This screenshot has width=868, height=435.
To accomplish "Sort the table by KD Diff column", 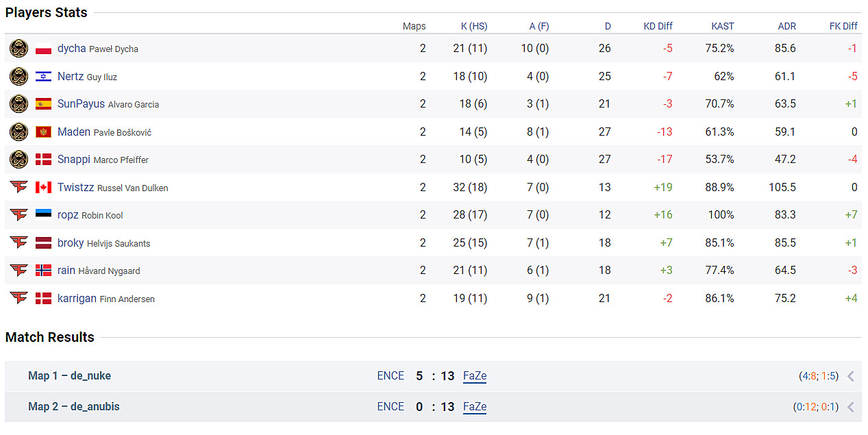I will pyautogui.click(x=657, y=26).
